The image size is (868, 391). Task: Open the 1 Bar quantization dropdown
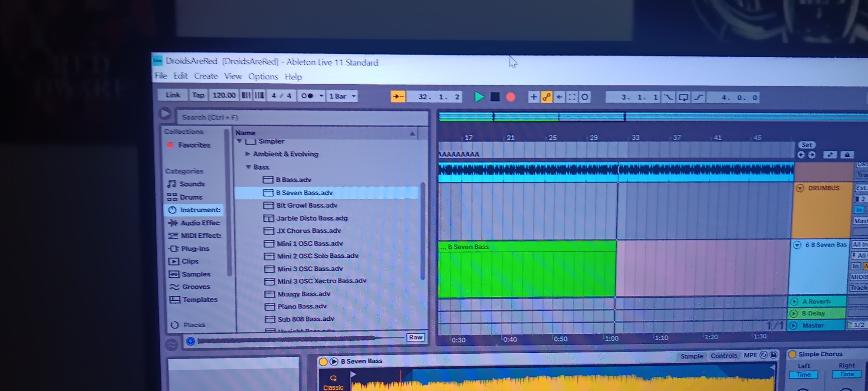click(342, 96)
